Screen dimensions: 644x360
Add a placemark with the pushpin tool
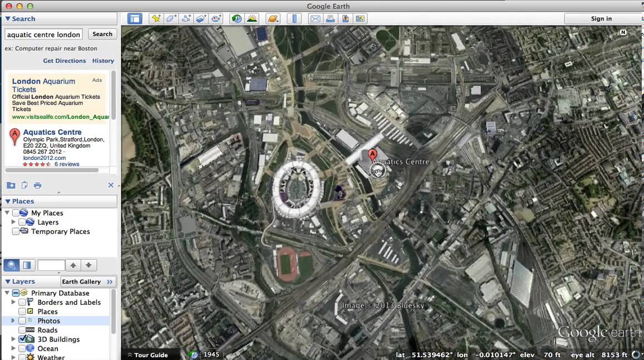point(156,18)
